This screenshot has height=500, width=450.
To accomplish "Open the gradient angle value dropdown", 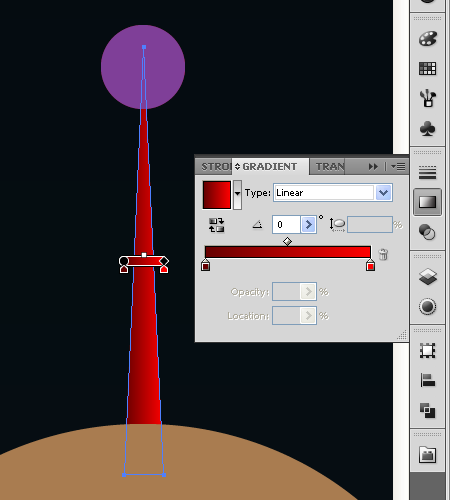I will point(309,224).
